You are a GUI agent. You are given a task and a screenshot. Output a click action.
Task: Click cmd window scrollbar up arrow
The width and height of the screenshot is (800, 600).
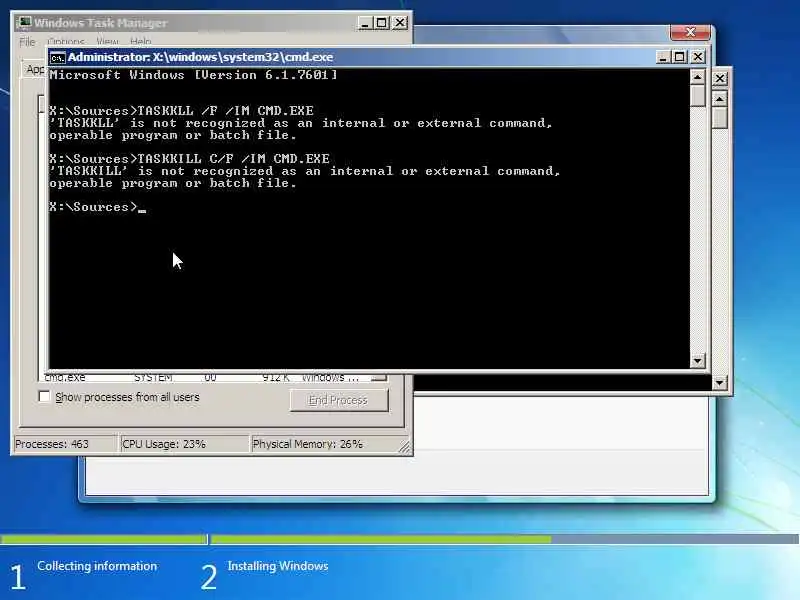click(697, 78)
